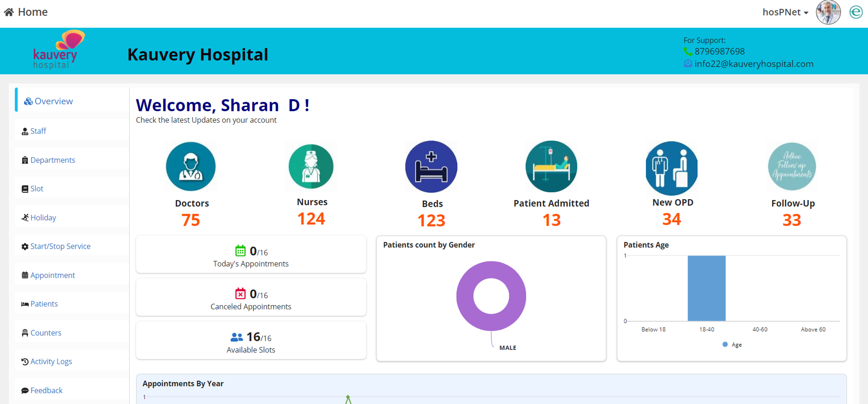Screen dimensions: 868x404
Task: Click the Doctors count 75
Action: [191, 220]
